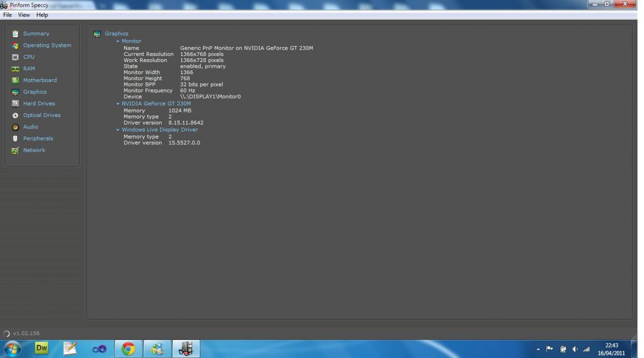Collapse the Monitor section arrow
The height and width of the screenshot is (358, 644).
[x=118, y=42]
